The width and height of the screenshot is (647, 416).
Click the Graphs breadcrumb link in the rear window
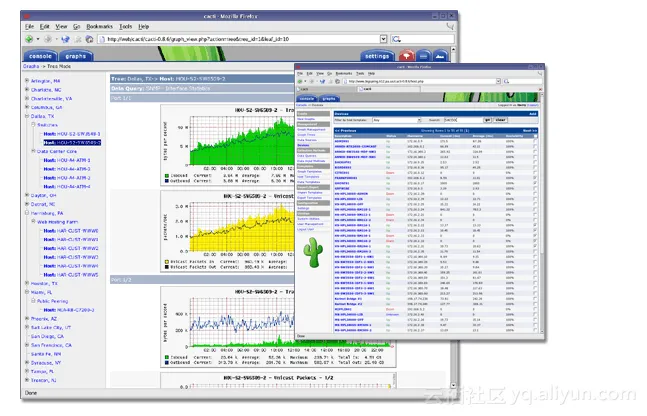click(x=31, y=66)
